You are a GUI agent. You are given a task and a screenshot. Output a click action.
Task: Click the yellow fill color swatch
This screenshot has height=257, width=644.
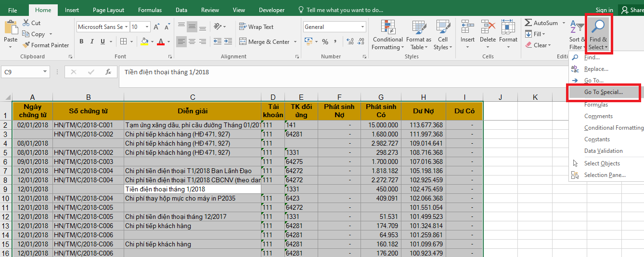coord(144,42)
